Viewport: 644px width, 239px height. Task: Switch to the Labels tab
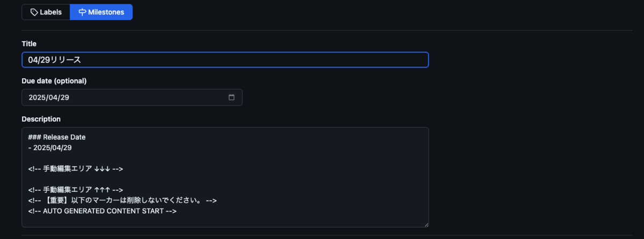(46, 12)
